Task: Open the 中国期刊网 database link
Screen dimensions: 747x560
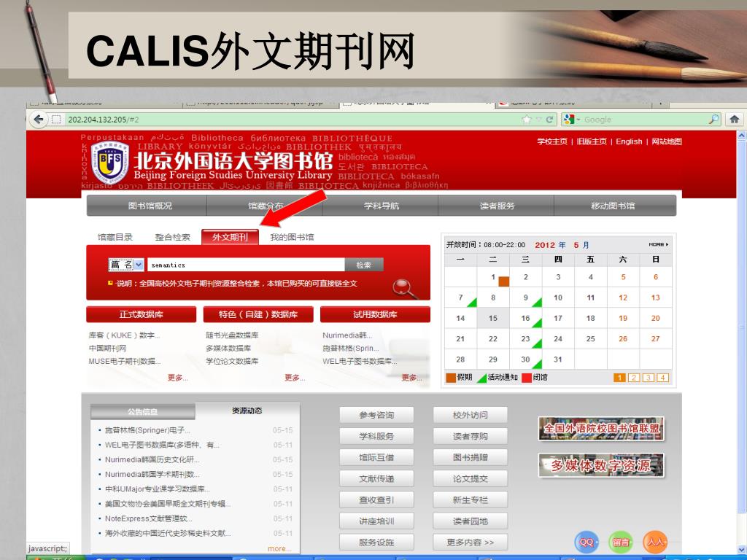Action: point(108,348)
